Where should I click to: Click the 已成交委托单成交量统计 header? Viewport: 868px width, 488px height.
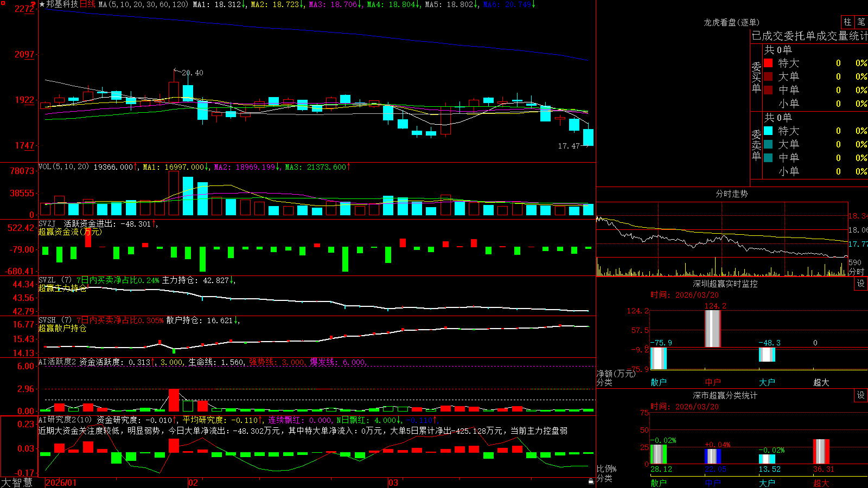[x=809, y=36]
